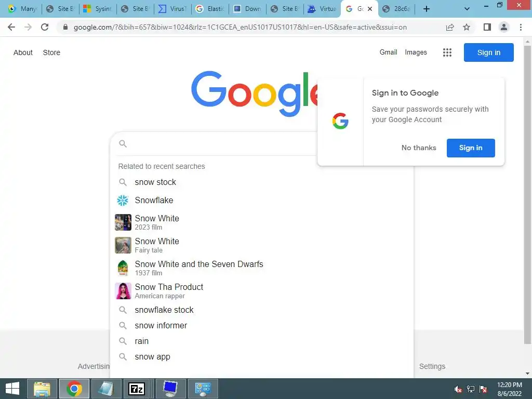Bookmark this page with the star
532x399 pixels.
(x=467, y=27)
